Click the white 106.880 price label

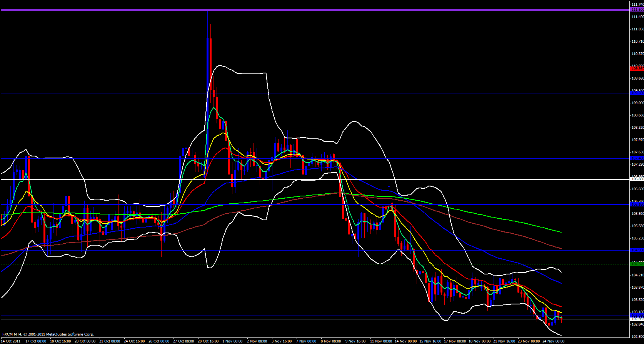[x=637, y=179]
